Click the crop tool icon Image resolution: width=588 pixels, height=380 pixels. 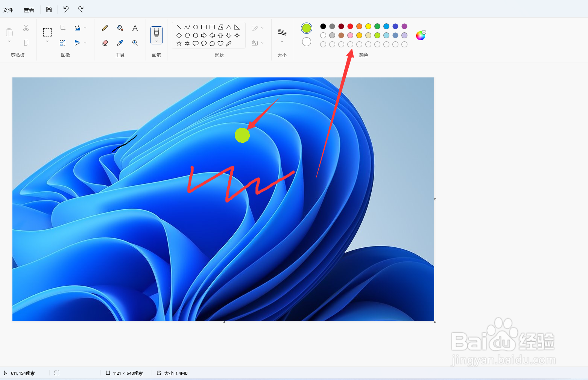pyautogui.click(x=62, y=28)
